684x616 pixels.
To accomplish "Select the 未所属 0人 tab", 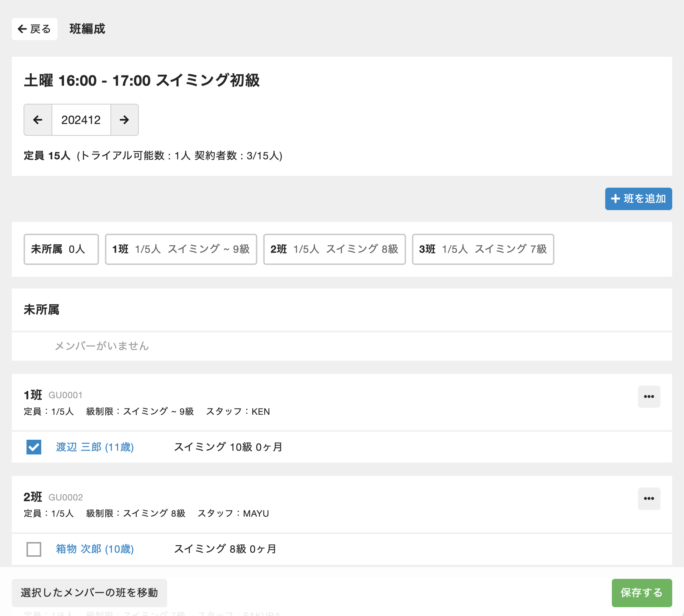I will pyautogui.click(x=61, y=249).
